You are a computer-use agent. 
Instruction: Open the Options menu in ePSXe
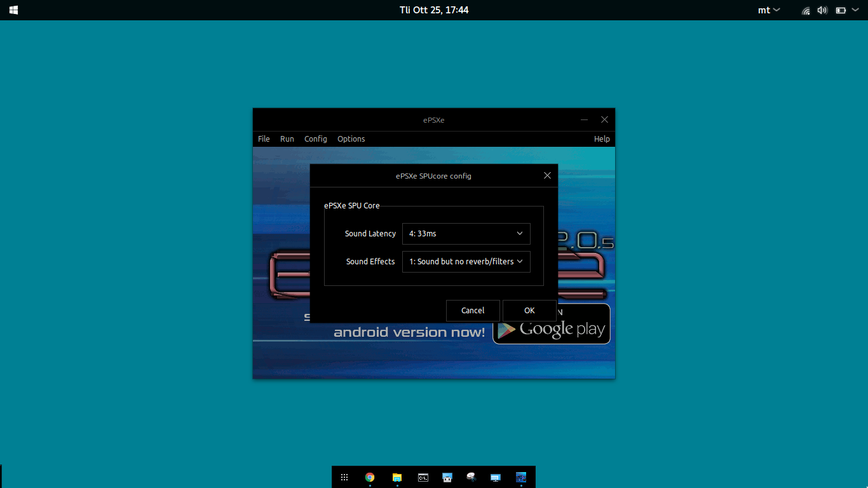tap(351, 139)
